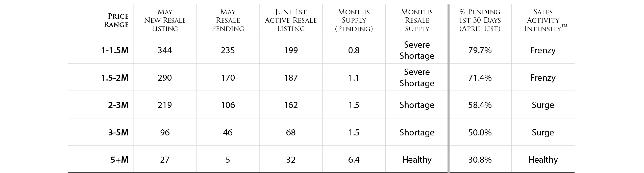This screenshot has height=173, width=644.
Task: Select the June 1st Active Resale Listing header
Action: 291,20
